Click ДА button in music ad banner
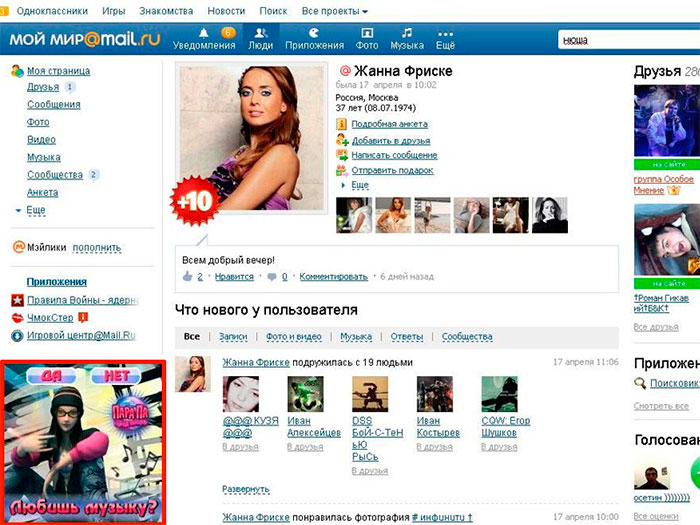Image resolution: width=700 pixels, height=525 pixels. (51, 376)
